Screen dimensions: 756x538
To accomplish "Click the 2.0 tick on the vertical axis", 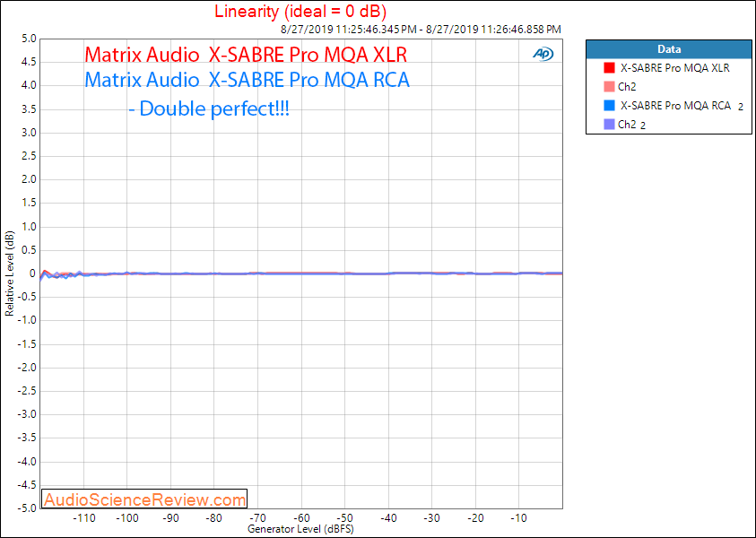I will (29, 179).
